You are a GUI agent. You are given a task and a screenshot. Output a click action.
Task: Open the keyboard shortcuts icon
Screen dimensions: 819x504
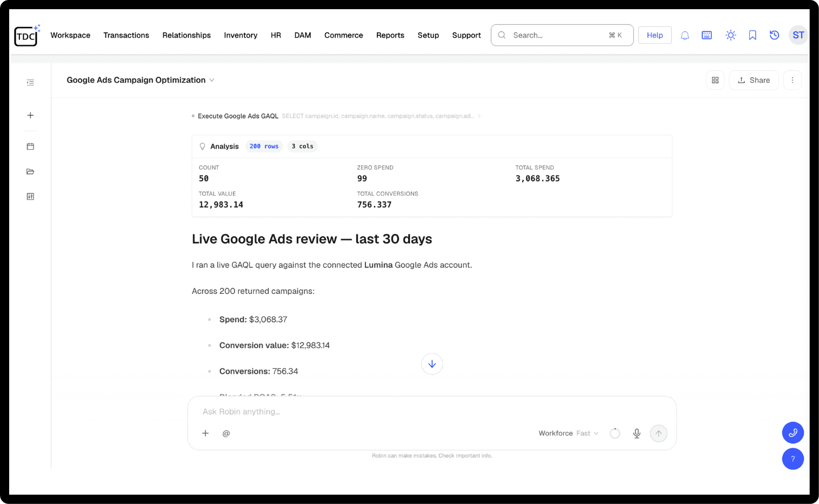707,35
